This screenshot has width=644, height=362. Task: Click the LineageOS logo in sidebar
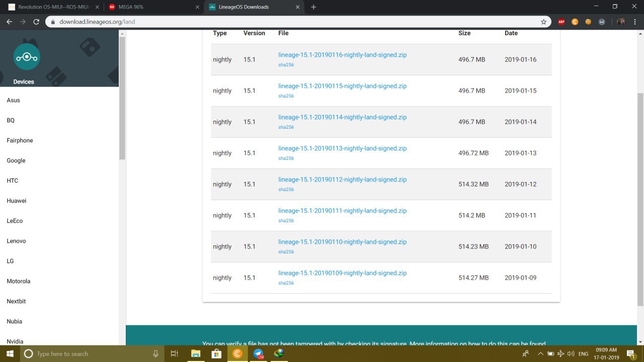[x=27, y=57]
